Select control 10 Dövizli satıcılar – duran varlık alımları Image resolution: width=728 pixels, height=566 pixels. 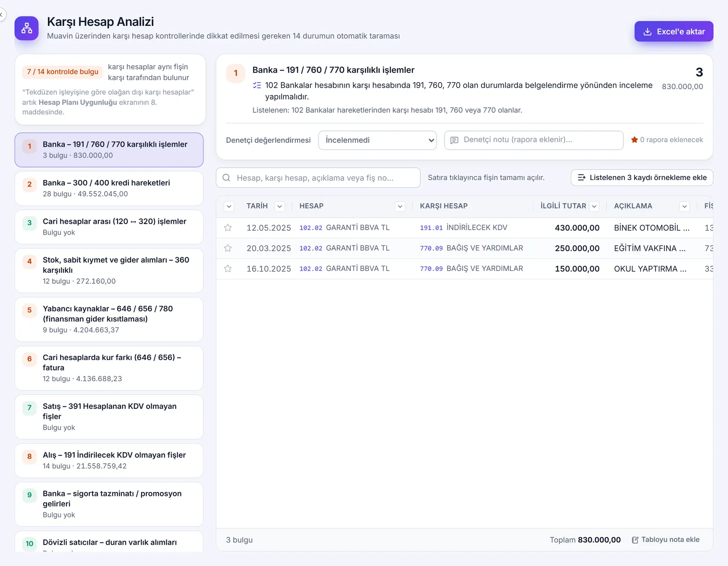pos(109,542)
